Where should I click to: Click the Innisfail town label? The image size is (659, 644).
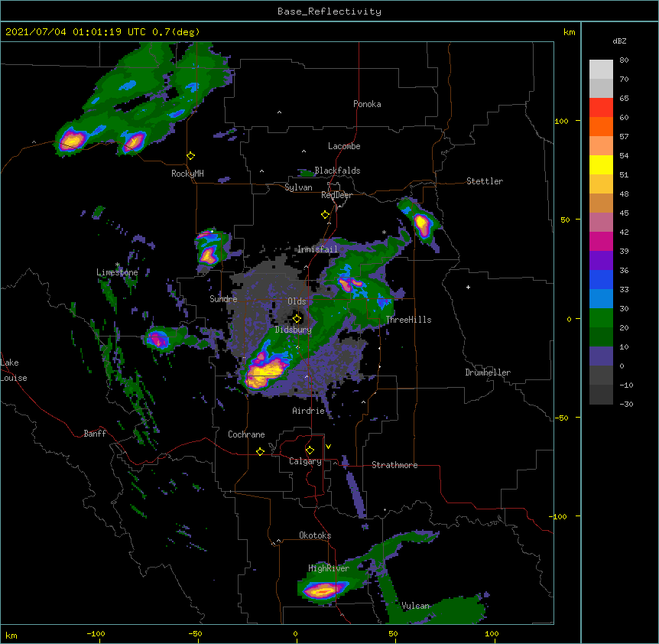click(x=317, y=249)
